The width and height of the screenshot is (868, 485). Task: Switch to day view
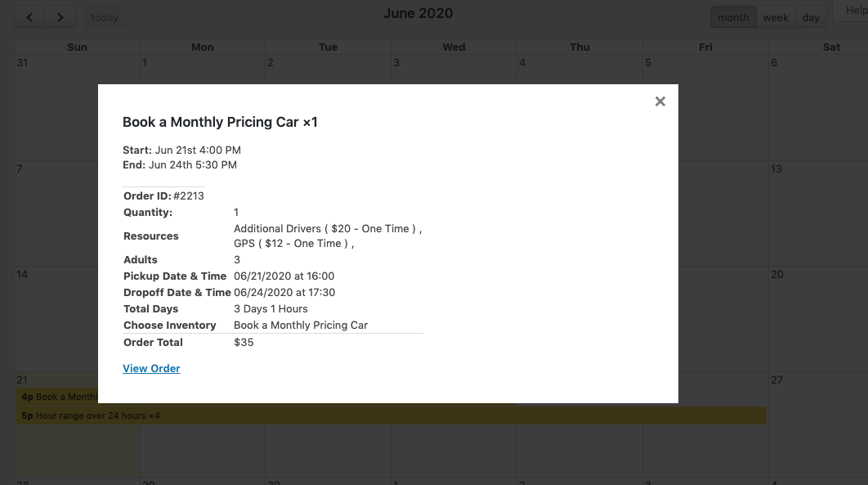pos(811,17)
